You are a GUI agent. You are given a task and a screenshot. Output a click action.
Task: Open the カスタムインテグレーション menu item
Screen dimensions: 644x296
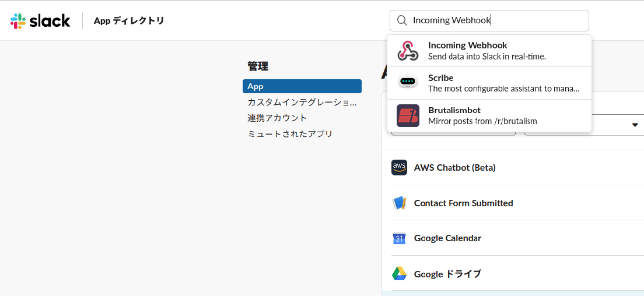[x=302, y=102]
